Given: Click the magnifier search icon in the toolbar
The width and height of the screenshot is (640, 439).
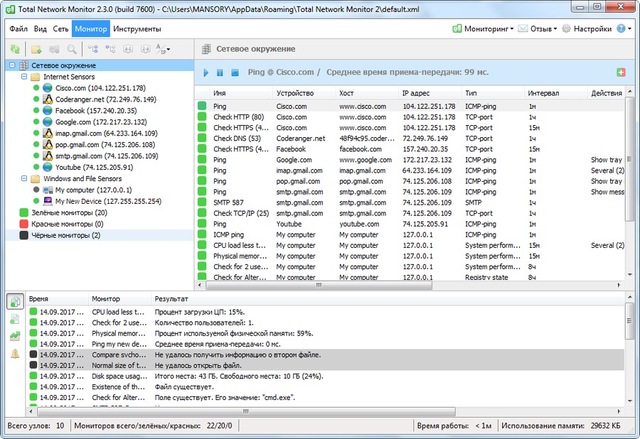Looking at the screenshot, I should coord(72,48).
